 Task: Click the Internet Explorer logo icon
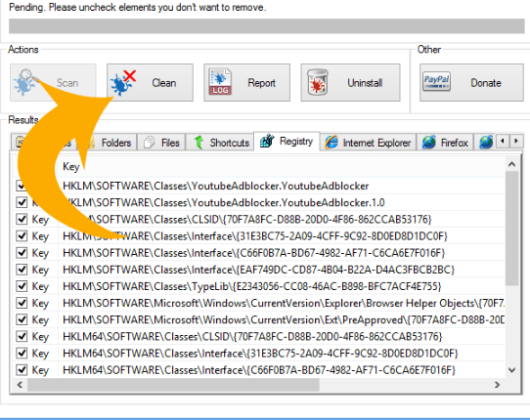click(331, 143)
